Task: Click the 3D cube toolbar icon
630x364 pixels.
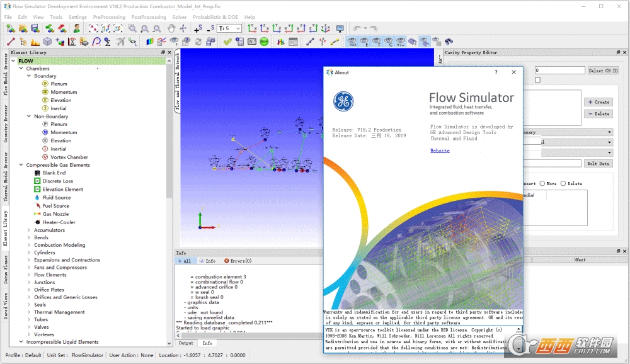Action: (x=47, y=42)
